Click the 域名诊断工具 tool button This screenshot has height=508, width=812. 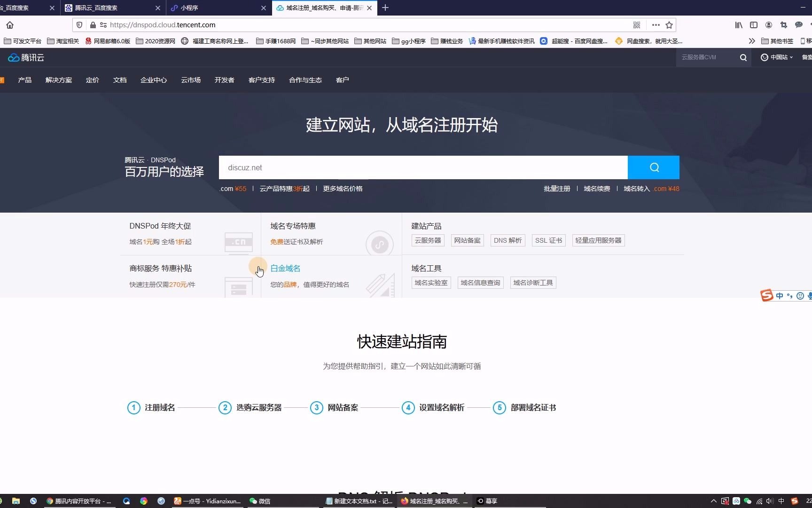pyautogui.click(x=533, y=283)
